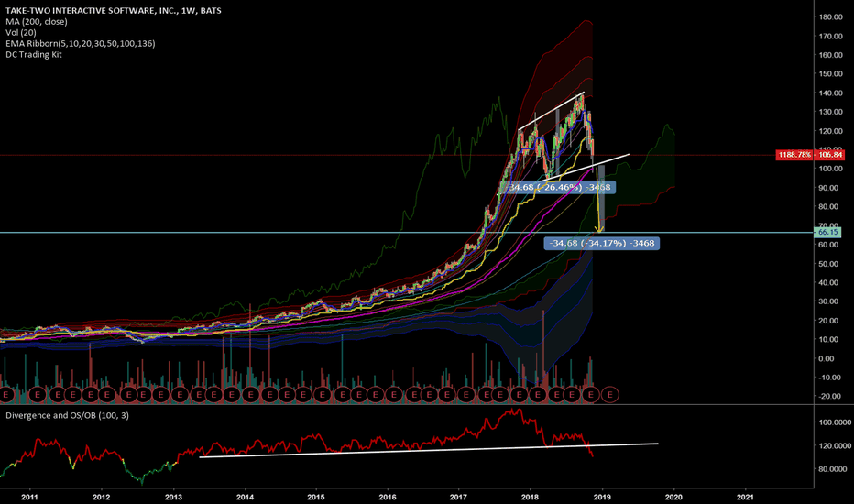This screenshot has height=504, width=854.
Task: Click the 2012 label on time axis
Action: [x=102, y=497]
